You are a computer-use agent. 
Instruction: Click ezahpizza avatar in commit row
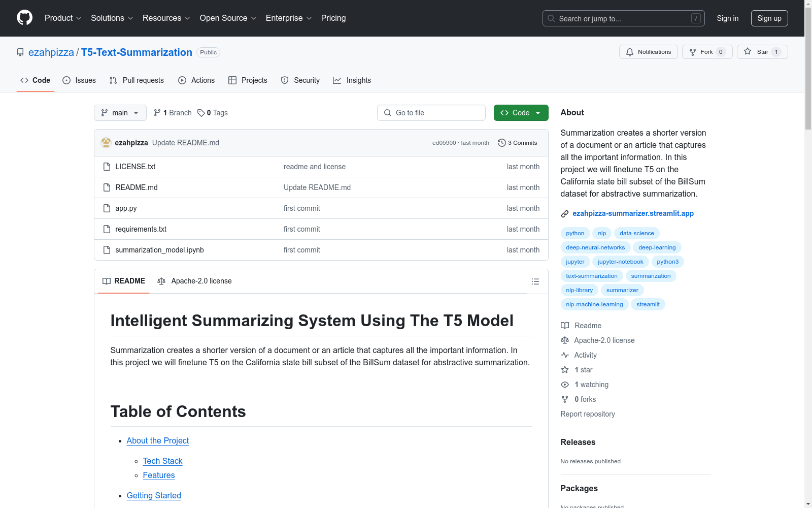click(106, 143)
